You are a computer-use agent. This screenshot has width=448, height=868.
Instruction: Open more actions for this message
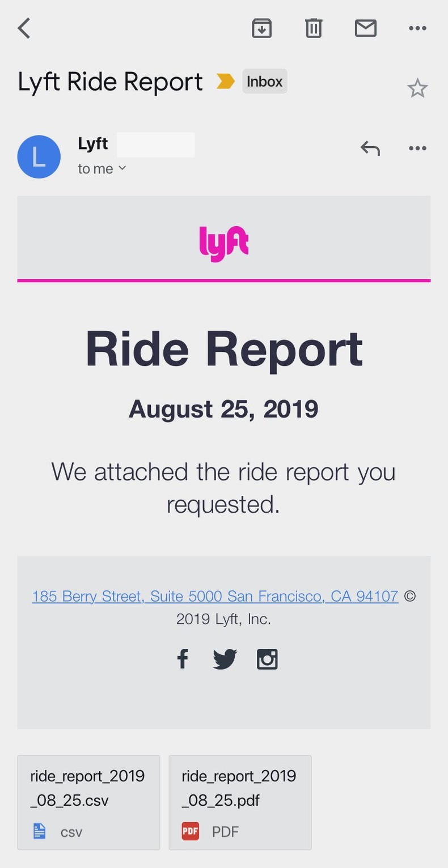(417, 148)
